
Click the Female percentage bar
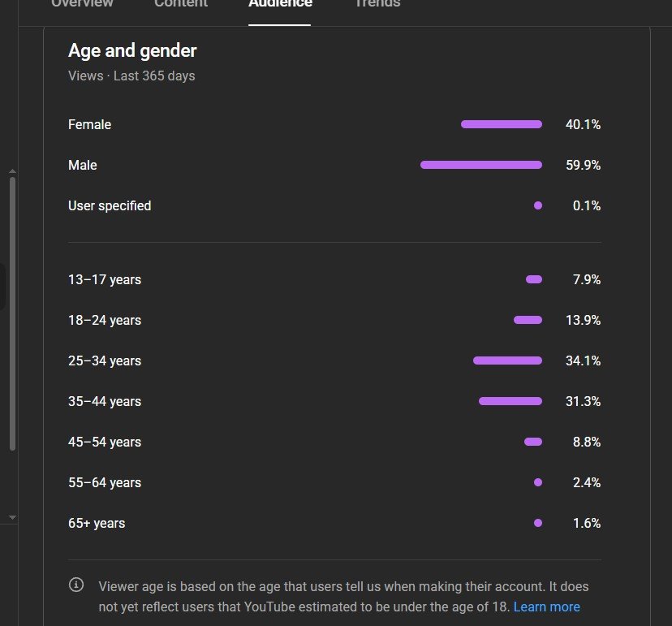[501, 124]
